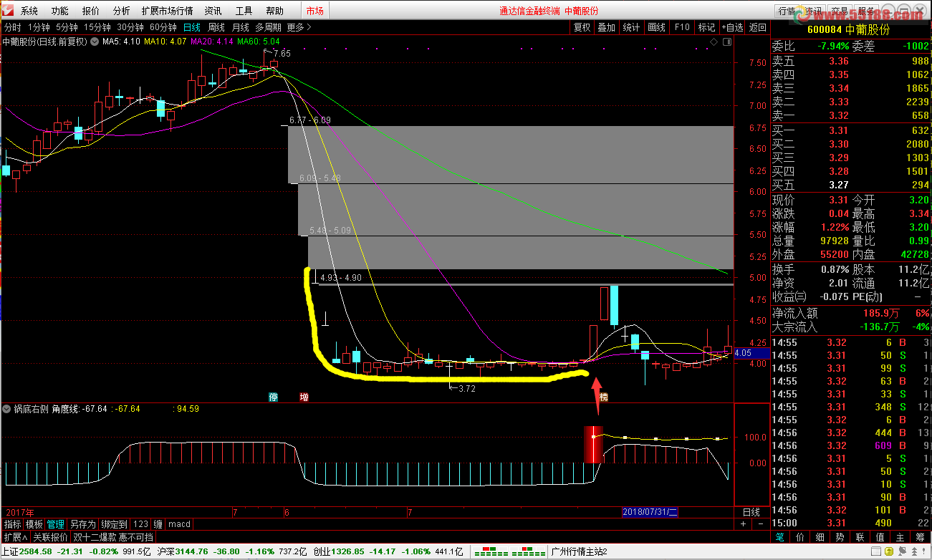Click the 管理 tab at bottom

tap(57, 524)
